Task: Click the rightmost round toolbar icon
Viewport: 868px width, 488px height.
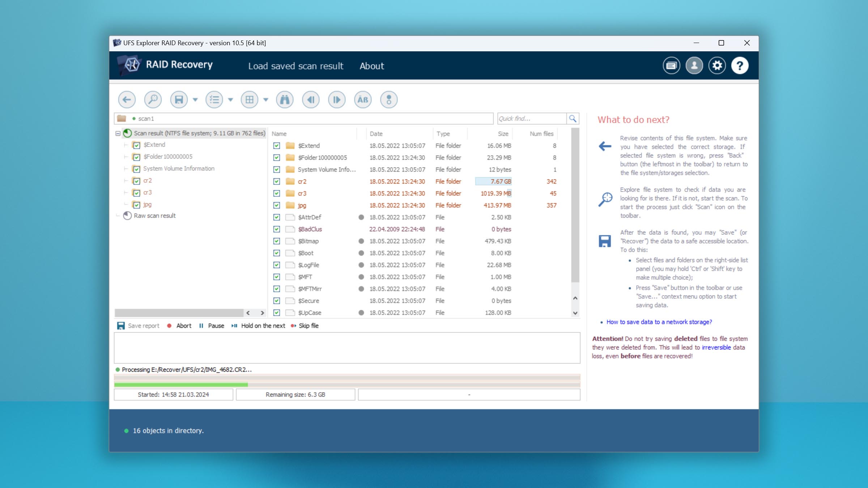Action: coord(389,99)
